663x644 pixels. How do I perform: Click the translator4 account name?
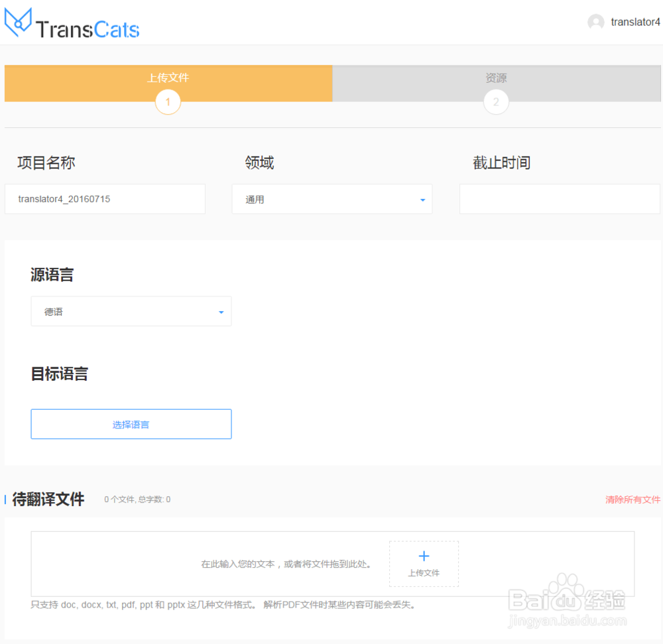point(634,21)
